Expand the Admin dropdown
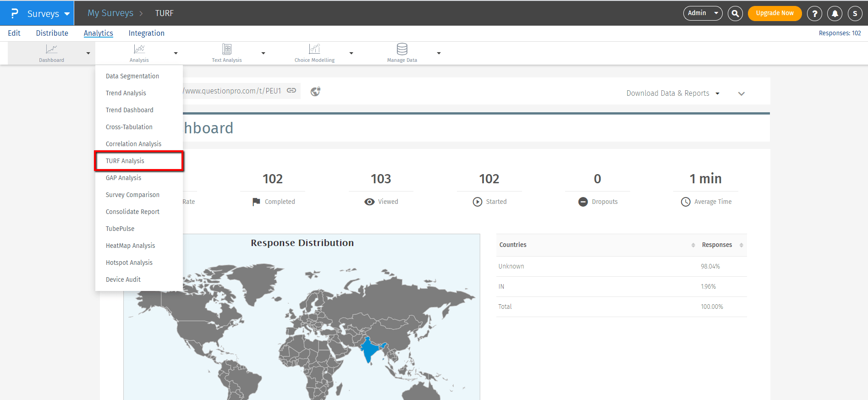 pyautogui.click(x=703, y=13)
